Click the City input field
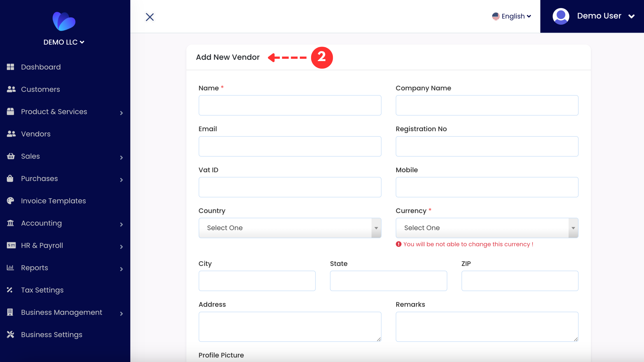The width and height of the screenshot is (644, 362). 257,281
